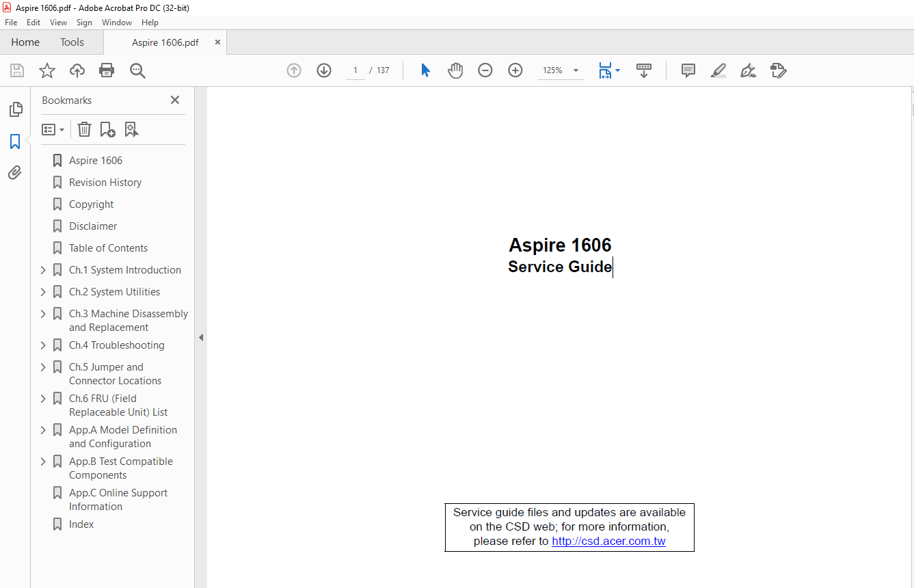
Task: Open the Edit menu
Action: click(x=33, y=23)
